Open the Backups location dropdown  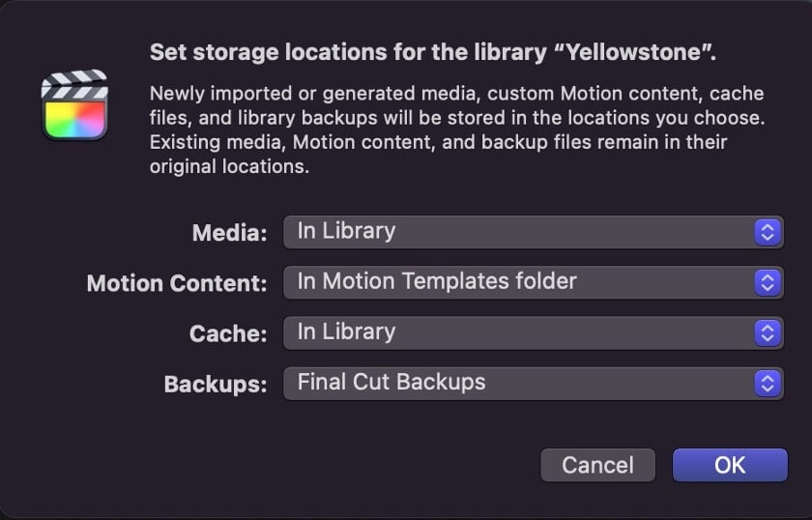coord(534,384)
